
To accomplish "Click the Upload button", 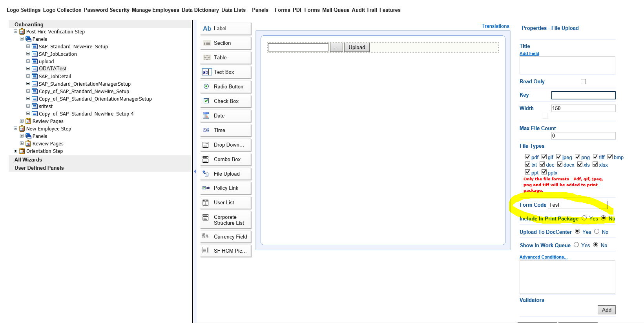I will (357, 47).
